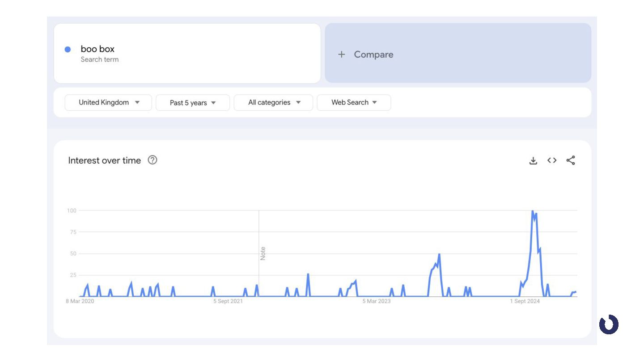Open the Past 5 years time dropdown
Viewport: 644px width, 362px height.
[193, 103]
